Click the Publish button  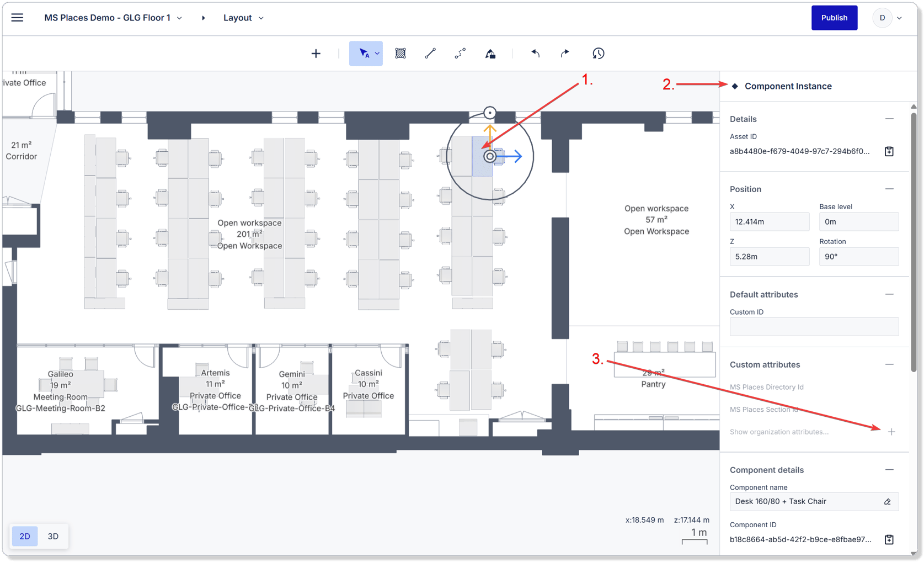[834, 18]
